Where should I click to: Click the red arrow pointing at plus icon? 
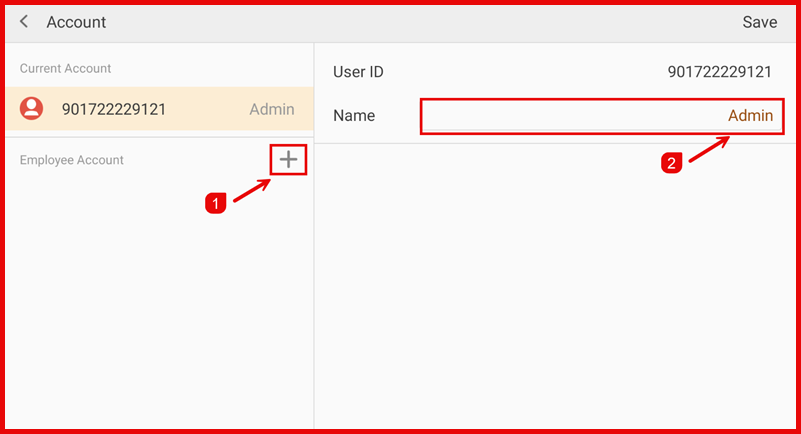(x=250, y=190)
